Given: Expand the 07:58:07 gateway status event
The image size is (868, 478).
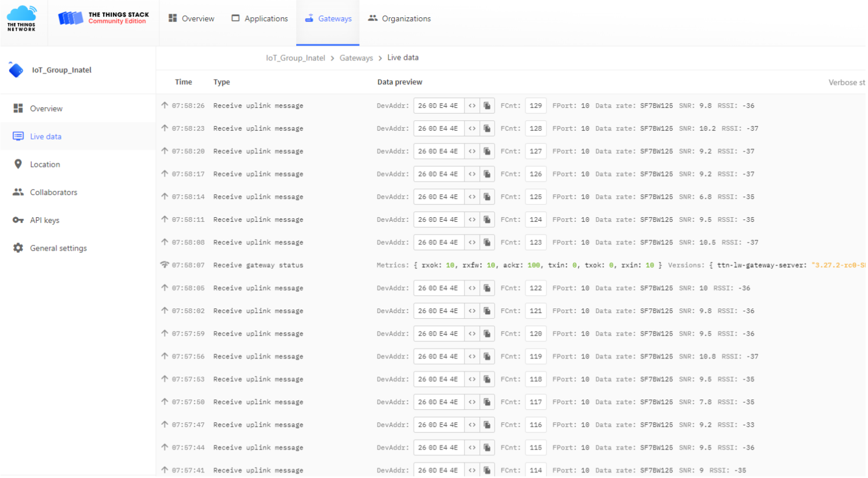Looking at the screenshot, I should coord(258,266).
